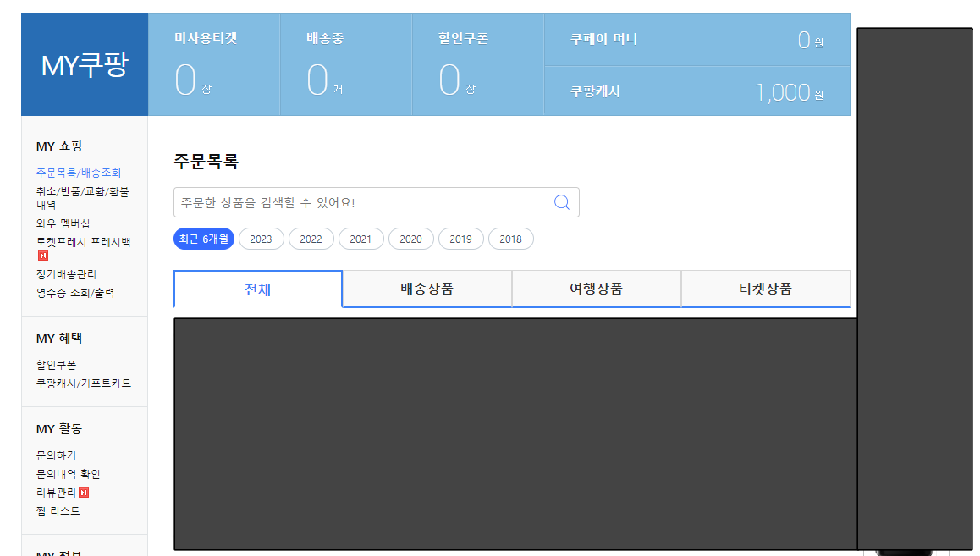The height and width of the screenshot is (556, 980).
Task: Click the MY쿠팡 logo header
Action: (x=85, y=64)
